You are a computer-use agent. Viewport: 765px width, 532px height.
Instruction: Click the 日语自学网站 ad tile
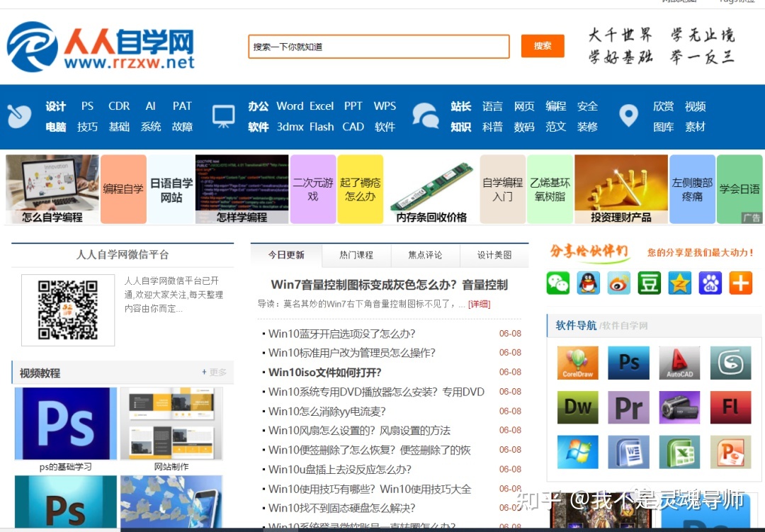tap(171, 190)
